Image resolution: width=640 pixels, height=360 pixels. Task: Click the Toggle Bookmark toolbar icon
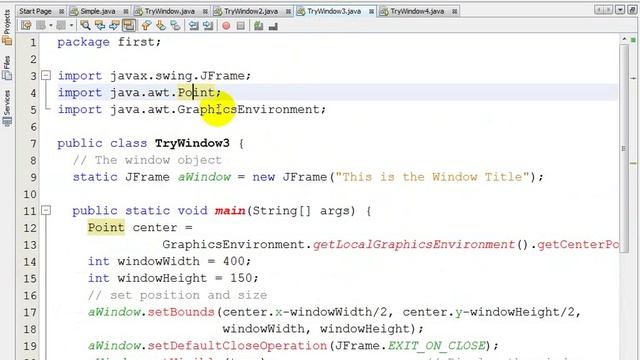click(x=176, y=26)
